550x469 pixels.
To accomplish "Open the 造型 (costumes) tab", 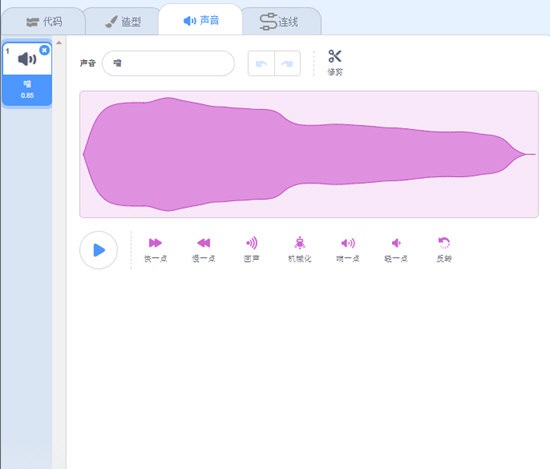I will pos(122,21).
